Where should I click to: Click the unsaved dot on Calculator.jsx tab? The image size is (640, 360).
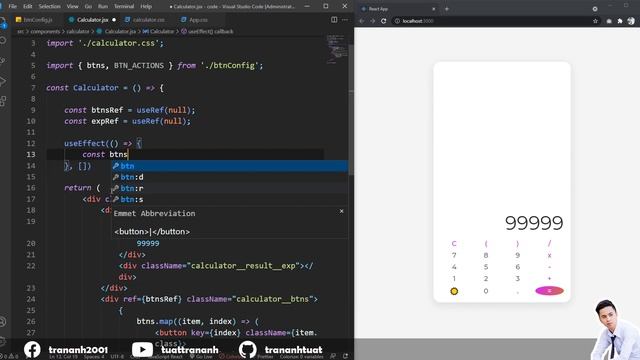coord(114,20)
